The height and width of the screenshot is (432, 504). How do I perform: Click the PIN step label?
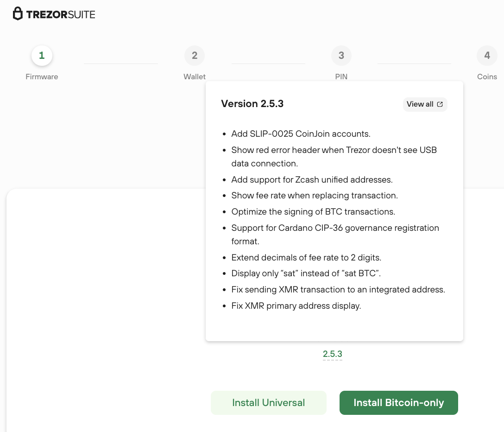click(x=341, y=76)
